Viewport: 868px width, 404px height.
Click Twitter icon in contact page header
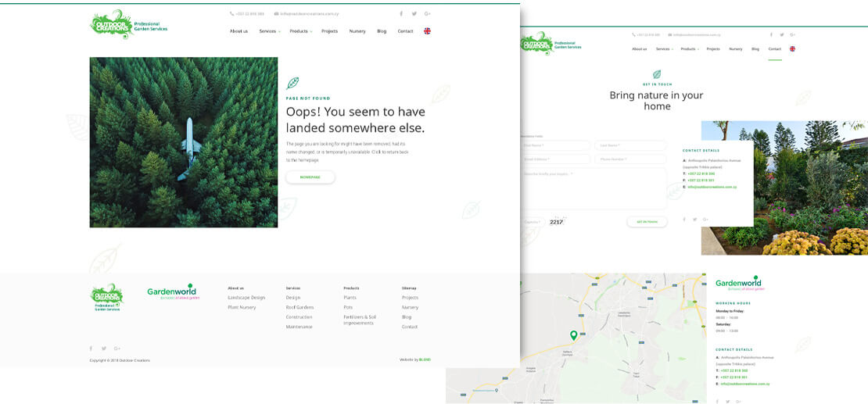pyautogui.click(x=782, y=35)
